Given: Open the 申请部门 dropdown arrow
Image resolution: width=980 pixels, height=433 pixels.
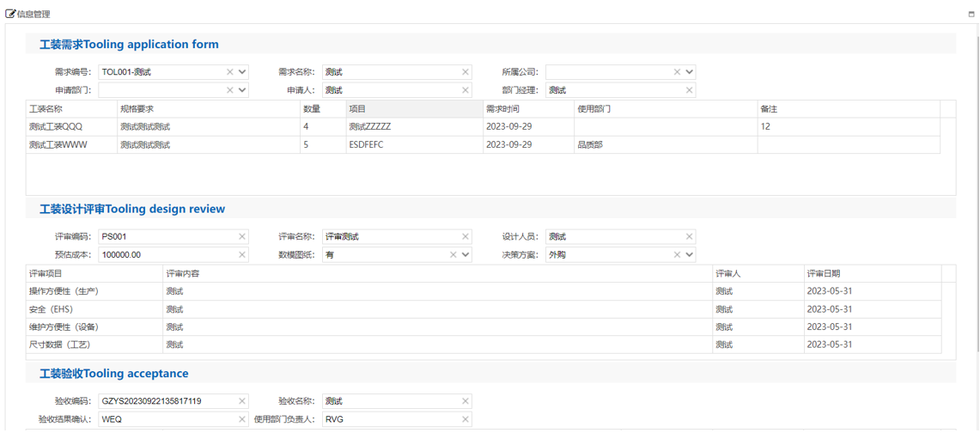Looking at the screenshot, I should point(242,90).
